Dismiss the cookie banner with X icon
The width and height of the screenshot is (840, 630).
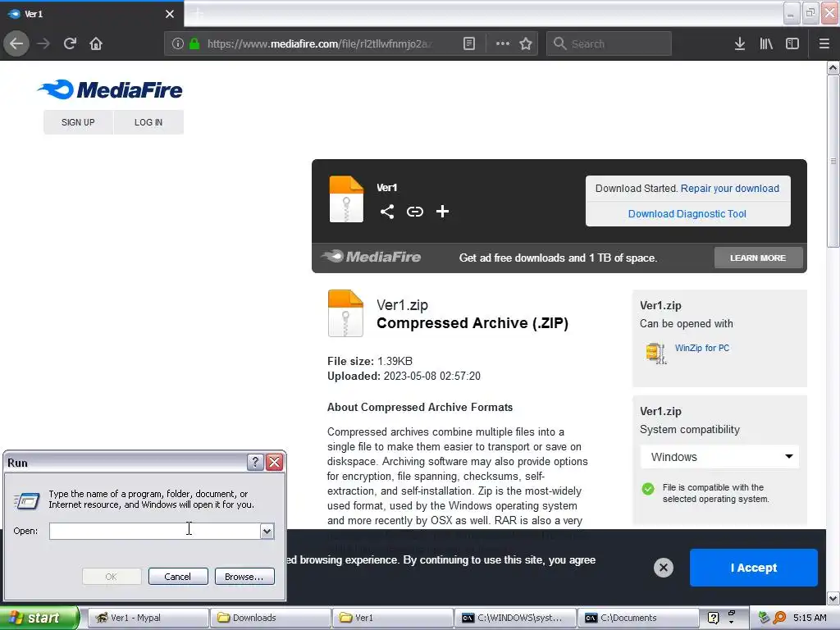663,568
